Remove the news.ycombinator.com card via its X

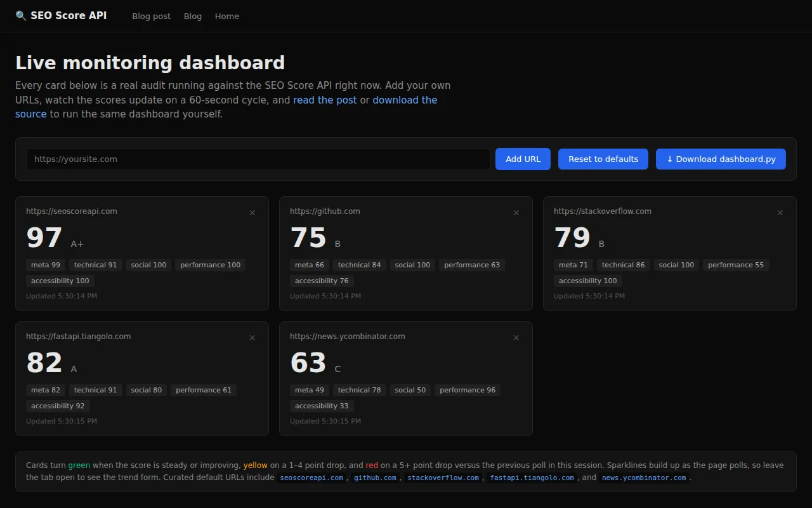coord(516,338)
